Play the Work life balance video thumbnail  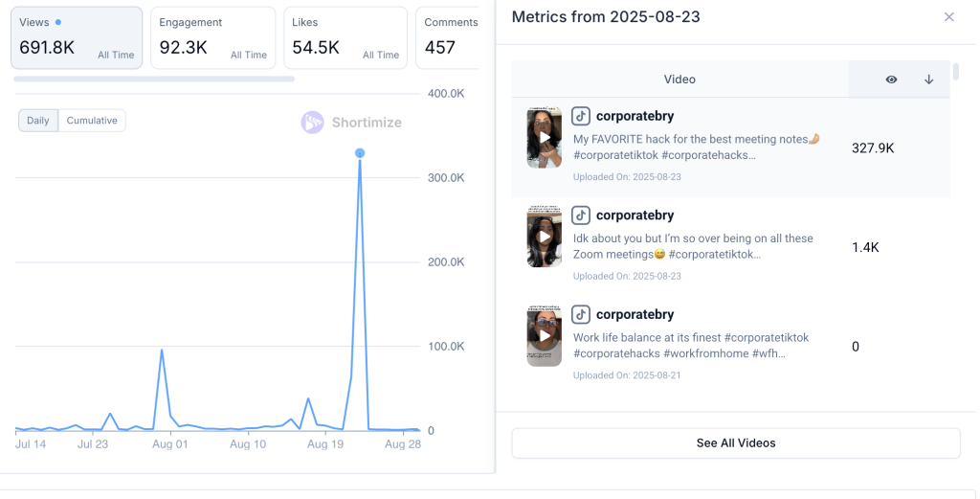coord(544,336)
